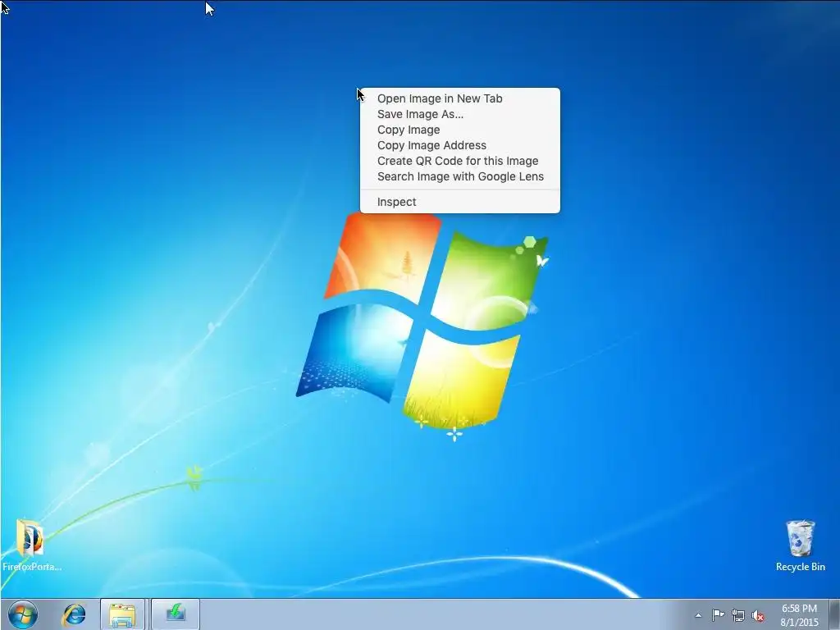Open Windows Explorer from the taskbar
The height and width of the screenshot is (630, 840).
[x=122, y=614]
